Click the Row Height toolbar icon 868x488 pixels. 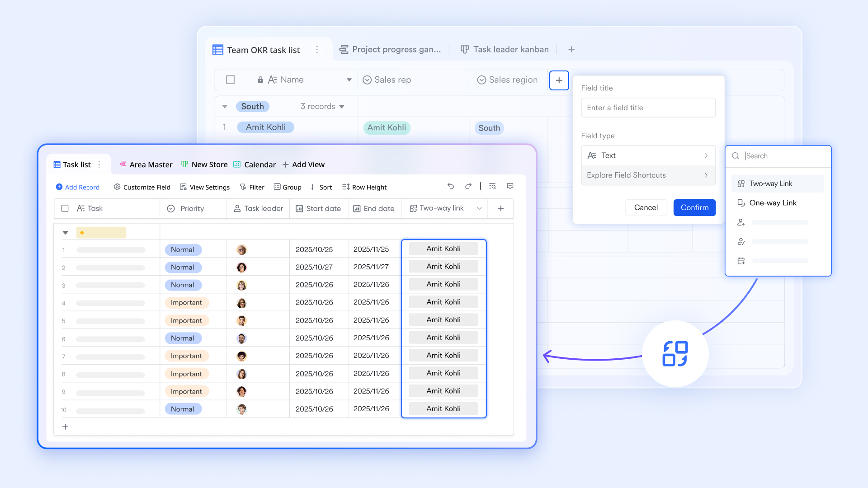tap(346, 187)
